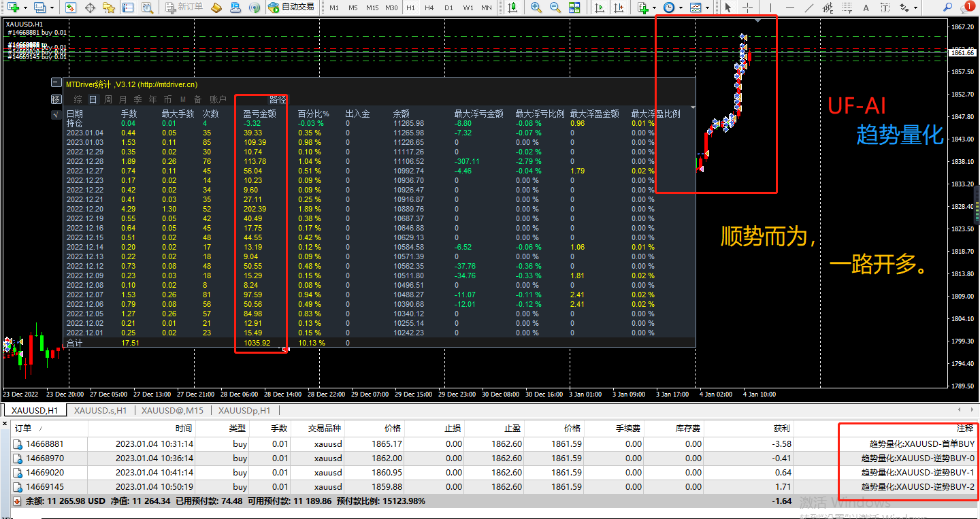Open the templates dropdown arrow
Screen dimensions: 980x519
coord(708,7)
